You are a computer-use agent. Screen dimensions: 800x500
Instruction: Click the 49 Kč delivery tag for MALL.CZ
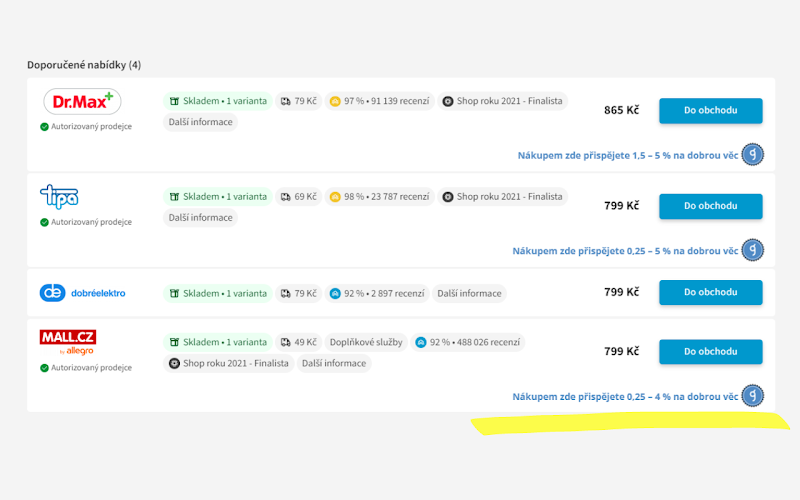298,342
